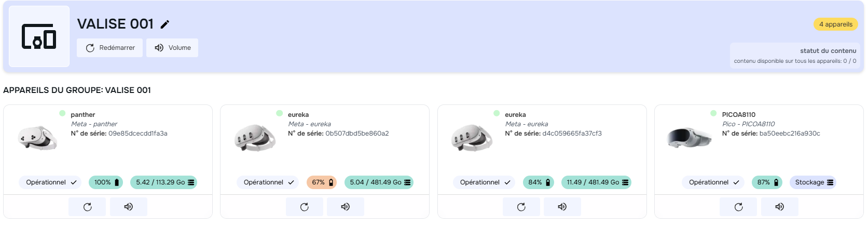The width and height of the screenshot is (868, 226).
Task: Click Opérationnel status on PICOA8110 card
Action: click(x=713, y=182)
